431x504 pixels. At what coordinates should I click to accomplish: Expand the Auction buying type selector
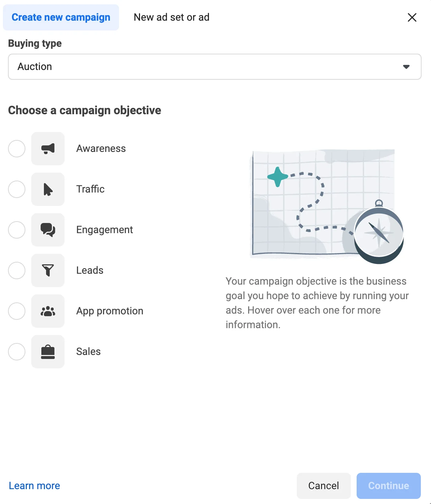215,67
